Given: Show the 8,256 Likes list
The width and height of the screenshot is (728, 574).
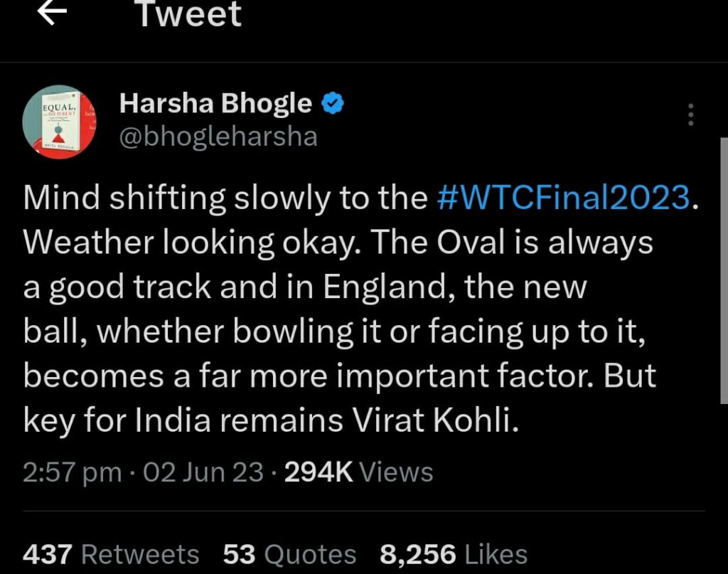Looking at the screenshot, I should point(454,554).
